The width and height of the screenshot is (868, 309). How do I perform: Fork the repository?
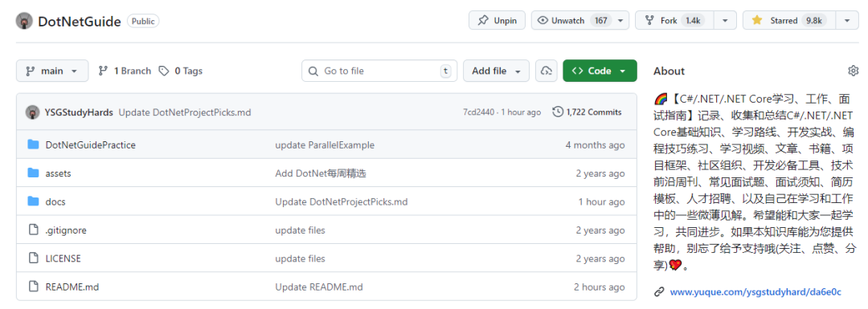pyautogui.click(x=674, y=20)
